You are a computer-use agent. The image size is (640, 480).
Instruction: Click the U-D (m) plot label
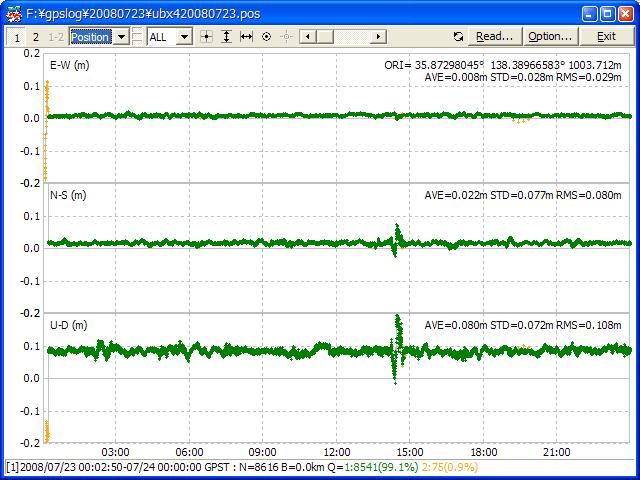coord(68,325)
